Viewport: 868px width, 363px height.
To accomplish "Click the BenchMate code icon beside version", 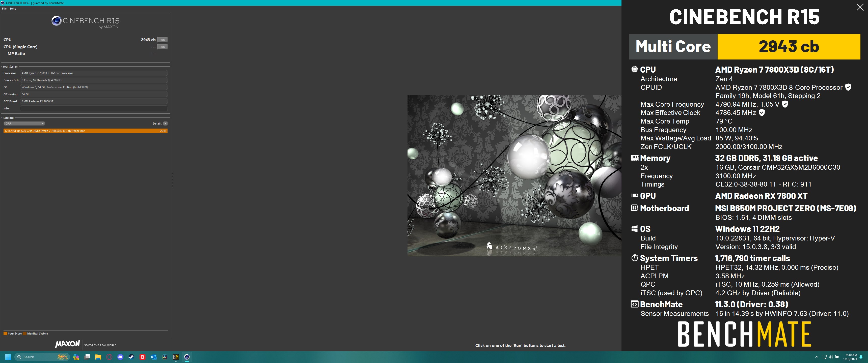I will click(x=635, y=304).
